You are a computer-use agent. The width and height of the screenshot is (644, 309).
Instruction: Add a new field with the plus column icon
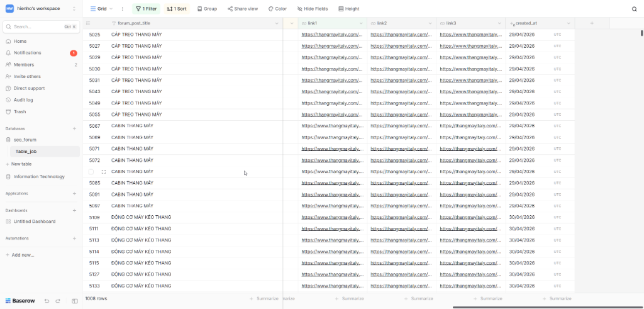[592, 23]
